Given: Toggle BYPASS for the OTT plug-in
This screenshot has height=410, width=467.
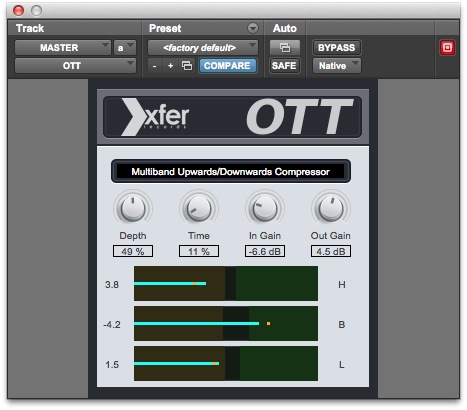Looking at the screenshot, I should click(x=336, y=48).
